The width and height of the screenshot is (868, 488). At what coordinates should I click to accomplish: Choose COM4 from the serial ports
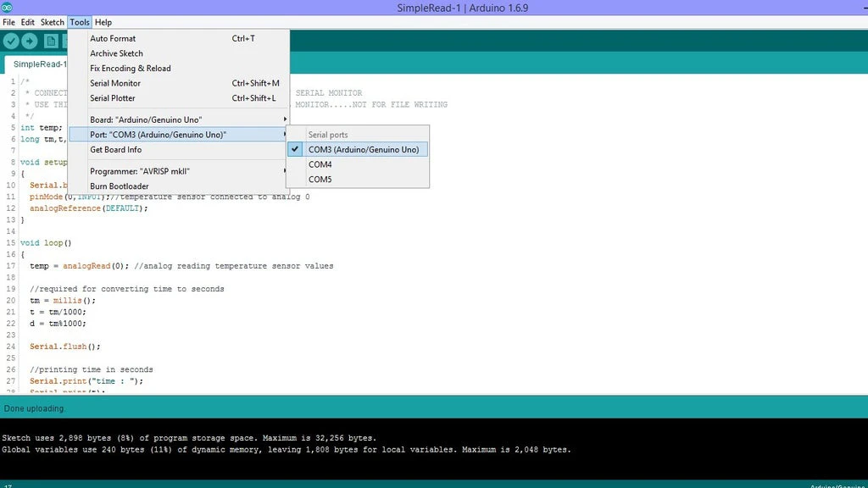coord(320,164)
